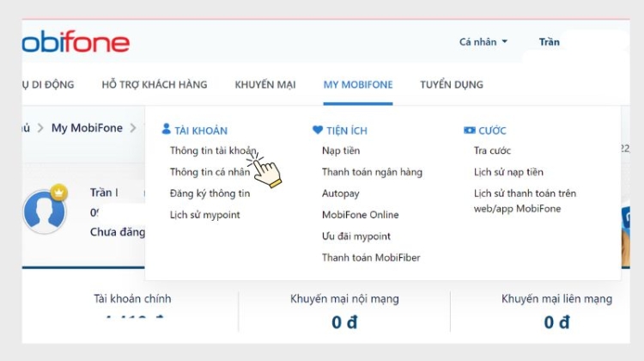Image resolution: width=644 pixels, height=361 pixels.
Task: Click the 0 đ value under Khuyến mại nội mạng
Action: click(344, 322)
